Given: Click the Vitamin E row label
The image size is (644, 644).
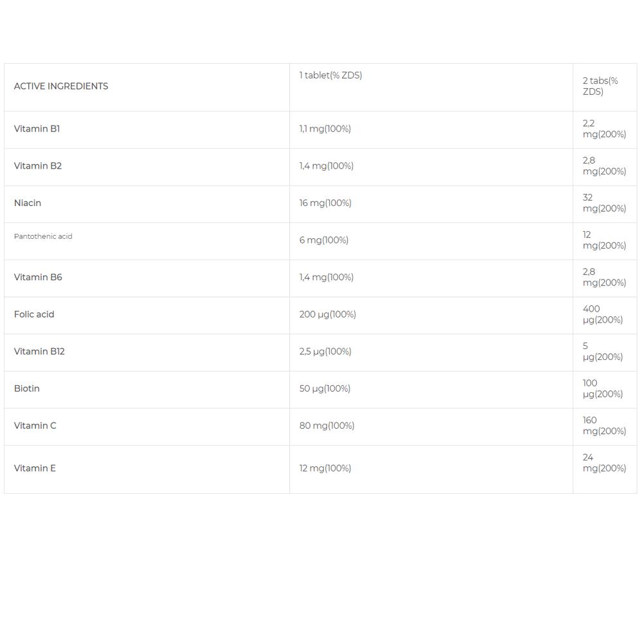Looking at the screenshot, I should pyautogui.click(x=35, y=468).
